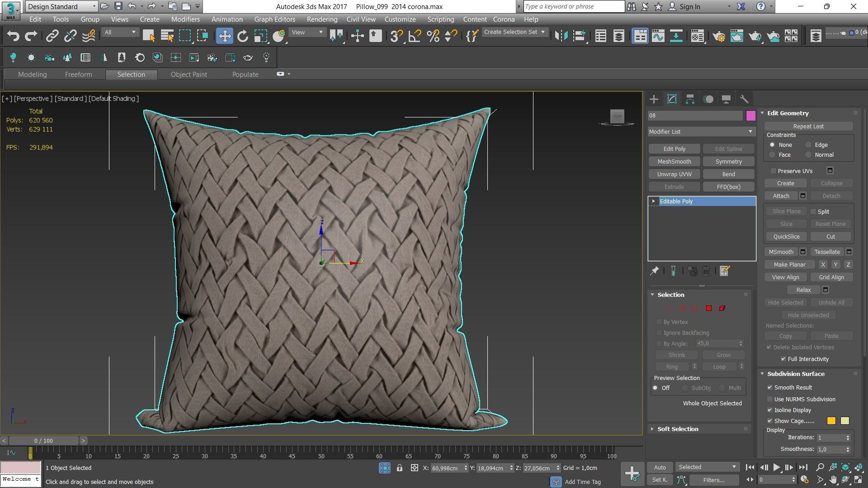The image size is (868, 488).
Task: Select Element sub-object level red cube
Action: 722,308
